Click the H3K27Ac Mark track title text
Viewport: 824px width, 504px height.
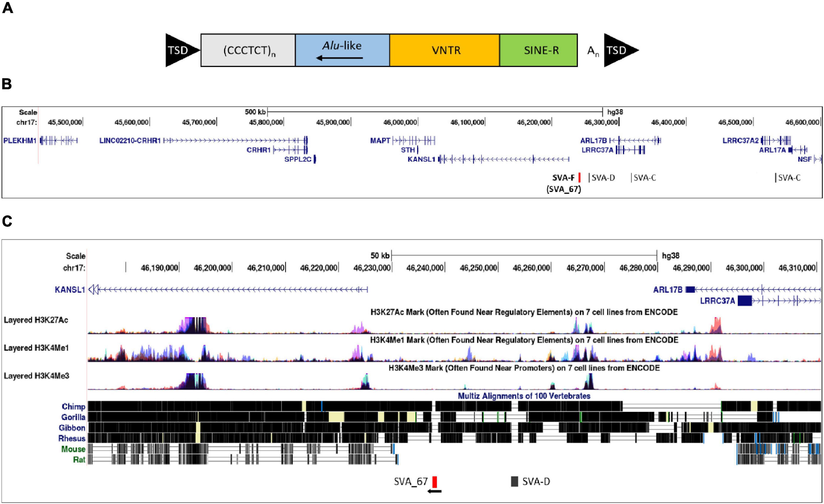pos(524,312)
